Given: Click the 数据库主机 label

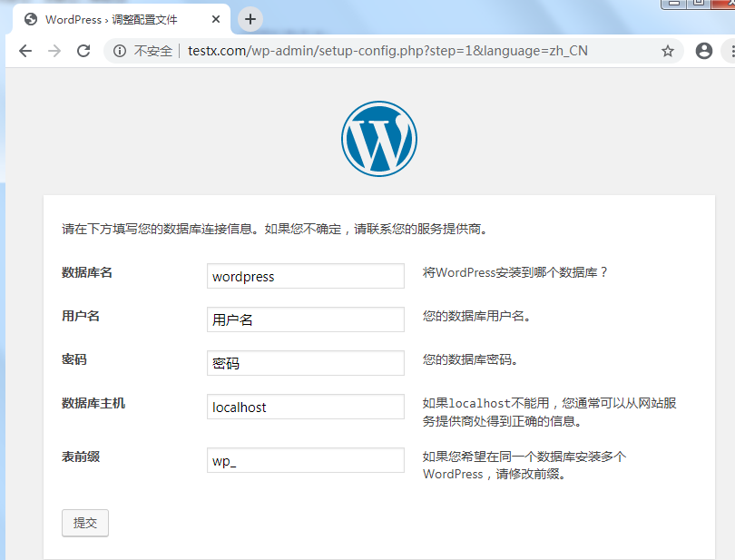Looking at the screenshot, I should (93, 403).
